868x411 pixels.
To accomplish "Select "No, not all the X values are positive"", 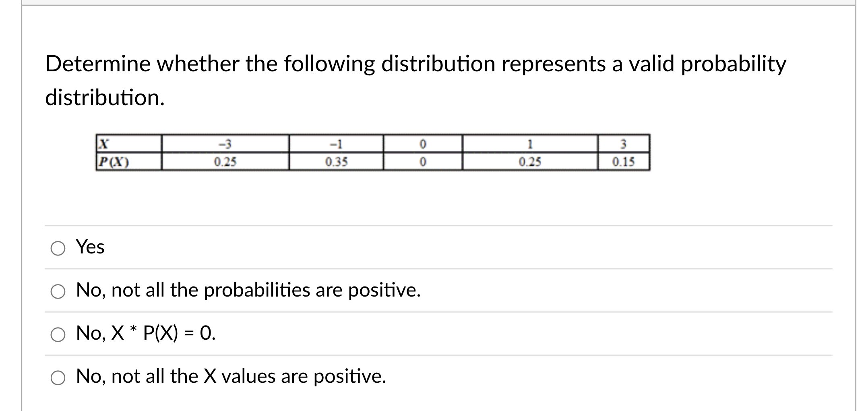I will click(x=58, y=378).
